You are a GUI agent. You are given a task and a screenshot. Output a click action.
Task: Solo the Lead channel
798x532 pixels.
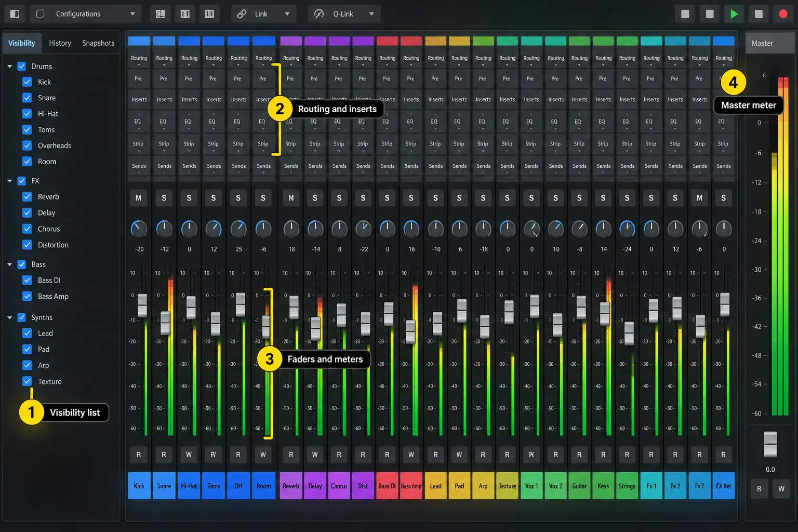pyautogui.click(x=435, y=198)
